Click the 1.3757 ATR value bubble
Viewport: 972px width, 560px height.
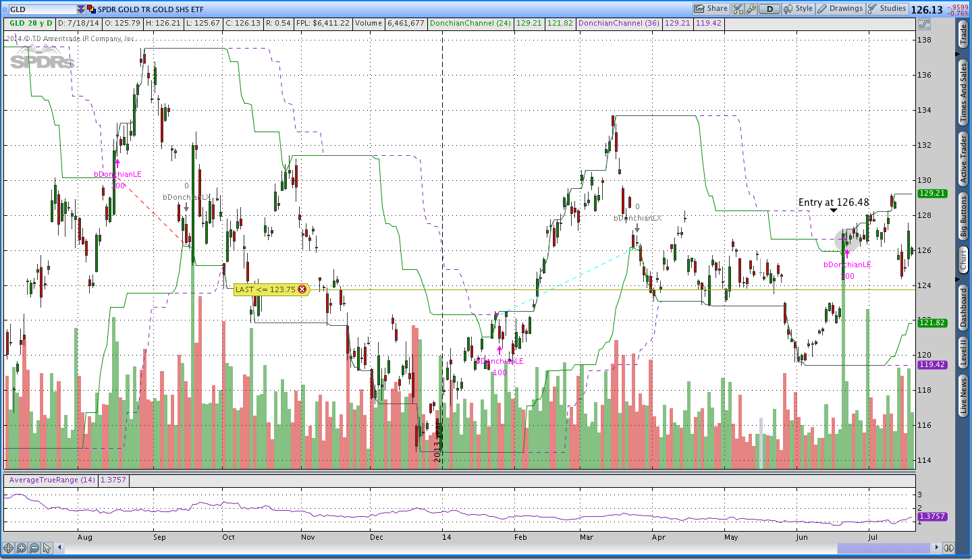[x=932, y=516]
